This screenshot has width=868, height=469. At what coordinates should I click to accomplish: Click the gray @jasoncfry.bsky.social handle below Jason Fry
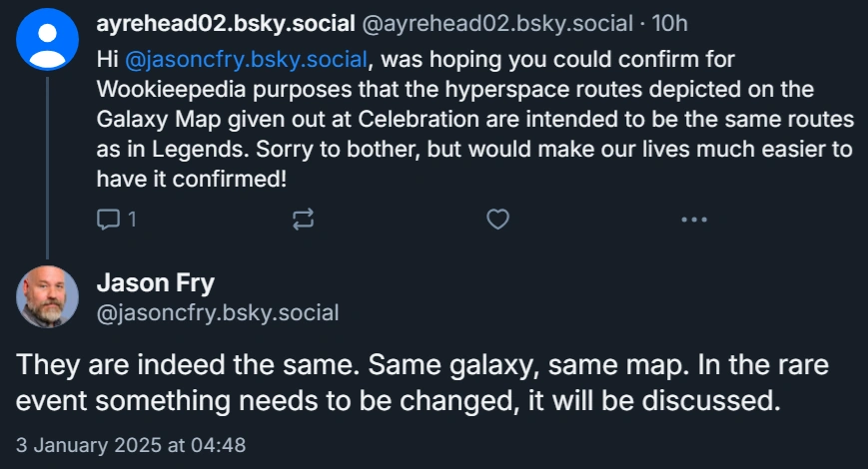click(x=218, y=312)
